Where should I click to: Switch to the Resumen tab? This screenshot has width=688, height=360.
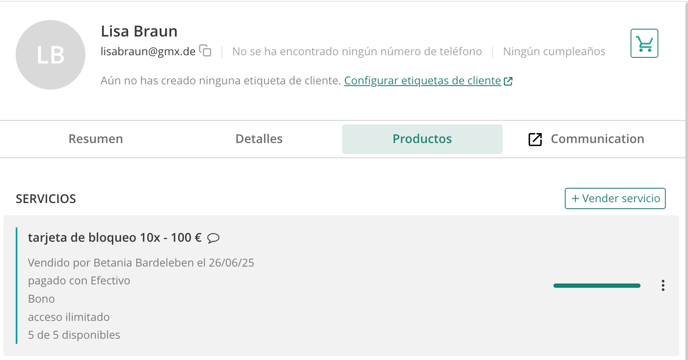[x=96, y=139]
